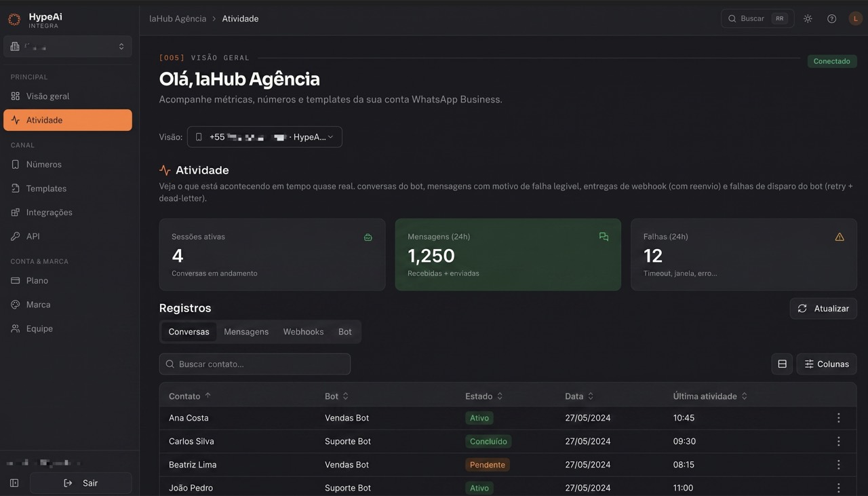Click the Carlos Silva contact name

tap(191, 441)
